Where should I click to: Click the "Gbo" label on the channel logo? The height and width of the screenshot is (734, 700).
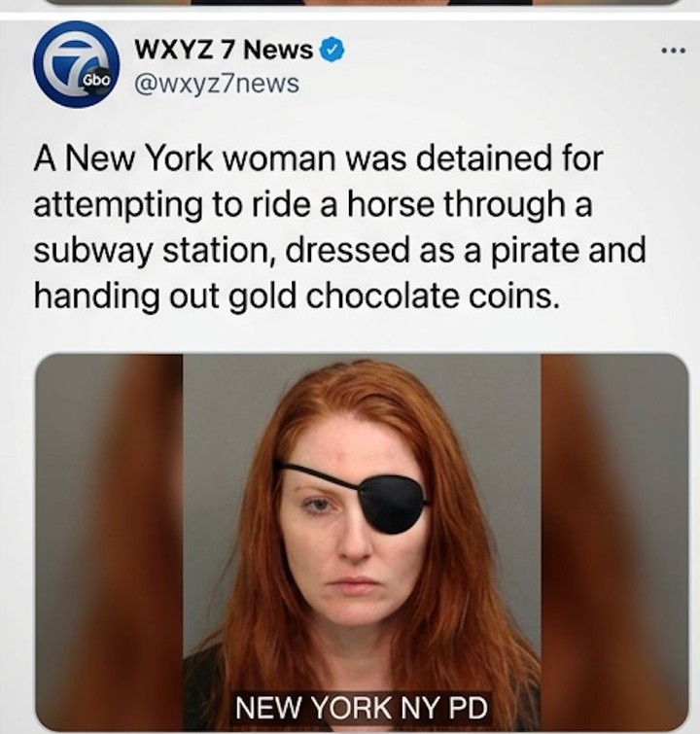[96, 81]
